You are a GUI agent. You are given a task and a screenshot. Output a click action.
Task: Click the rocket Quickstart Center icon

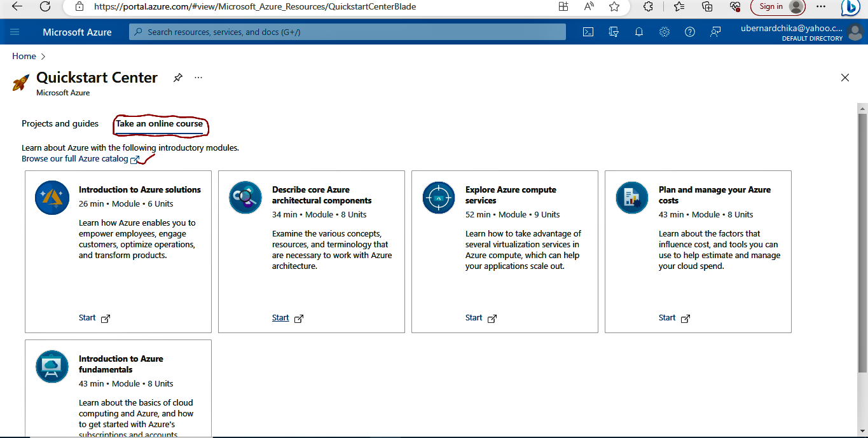[21, 83]
